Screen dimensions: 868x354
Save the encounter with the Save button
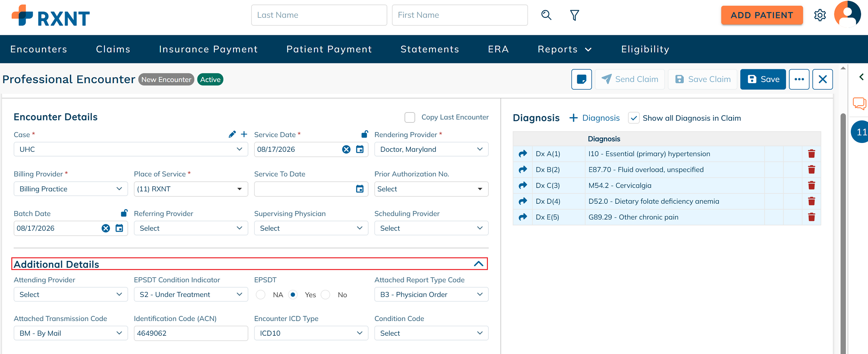(763, 79)
